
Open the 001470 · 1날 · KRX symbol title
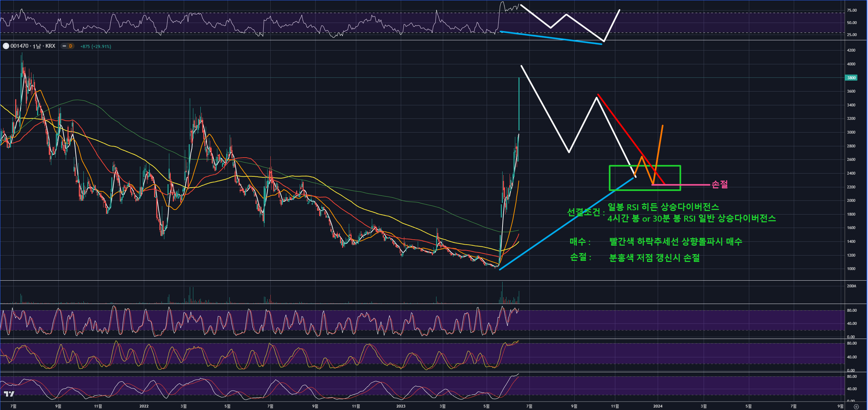(33, 46)
